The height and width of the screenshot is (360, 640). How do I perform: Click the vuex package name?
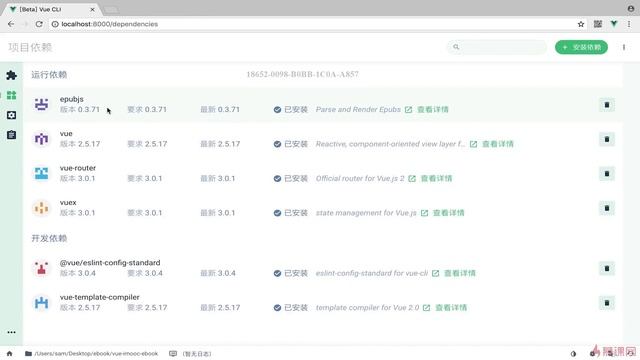click(x=68, y=202)
